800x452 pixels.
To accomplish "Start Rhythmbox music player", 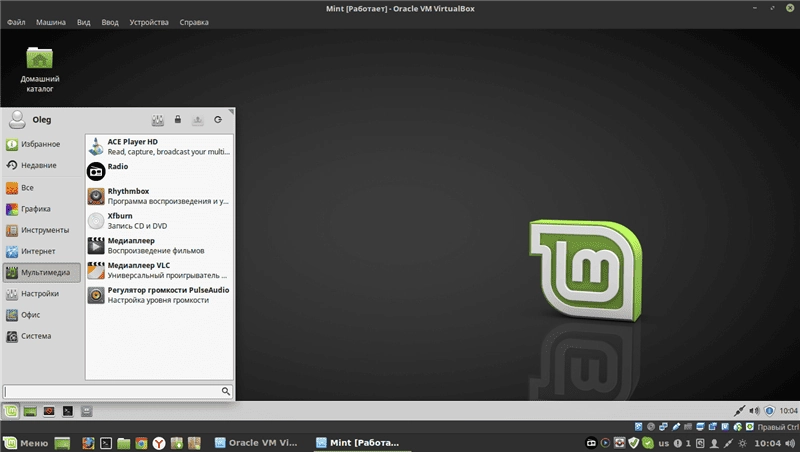I will click(159, 196).
